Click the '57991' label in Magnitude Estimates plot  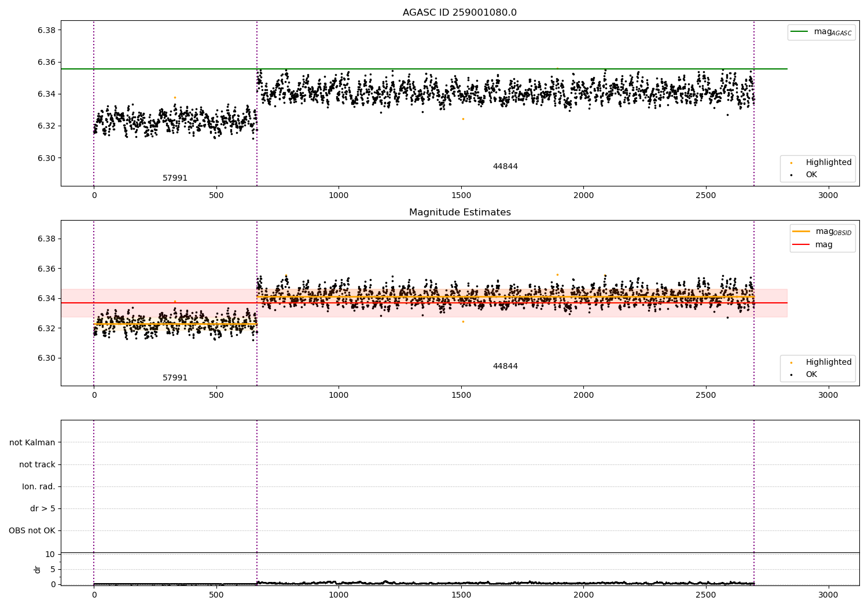pyautogui.click(x=175, y=378)
